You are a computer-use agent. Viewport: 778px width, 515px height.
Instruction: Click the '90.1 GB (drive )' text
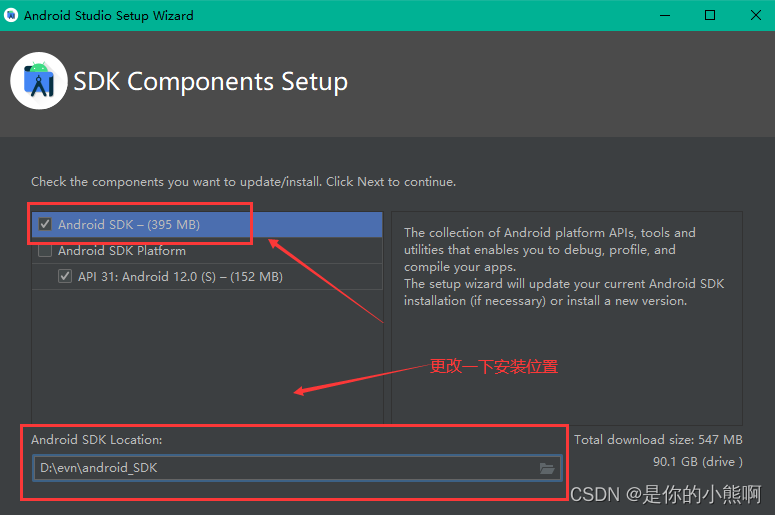pyautogui.click(x=698, y=461)
